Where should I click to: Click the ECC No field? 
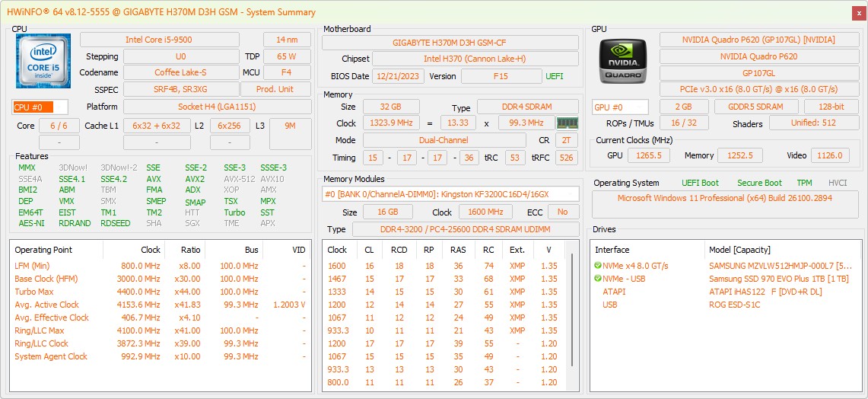563,212
